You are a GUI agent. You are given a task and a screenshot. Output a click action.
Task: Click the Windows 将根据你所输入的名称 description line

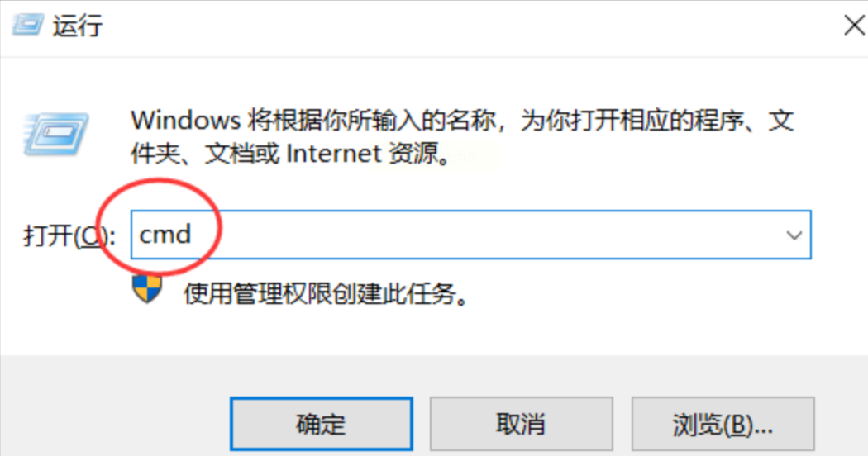462,121
